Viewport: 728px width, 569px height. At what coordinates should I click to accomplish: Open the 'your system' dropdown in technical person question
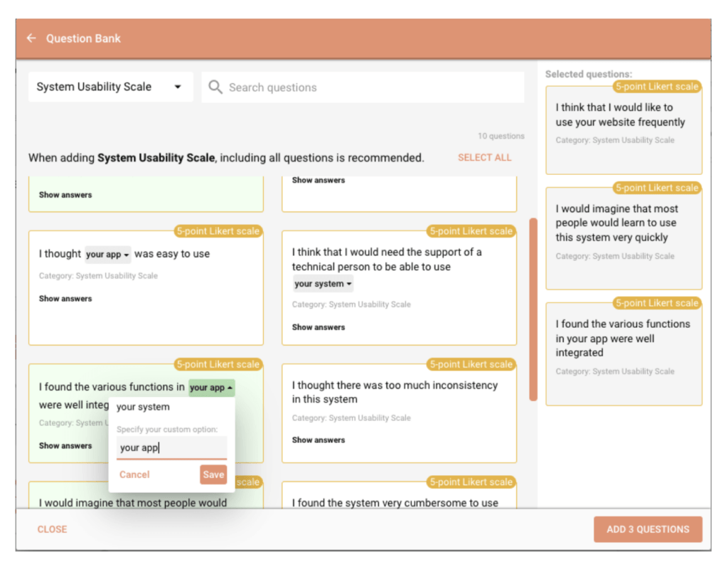click(323, 284)
